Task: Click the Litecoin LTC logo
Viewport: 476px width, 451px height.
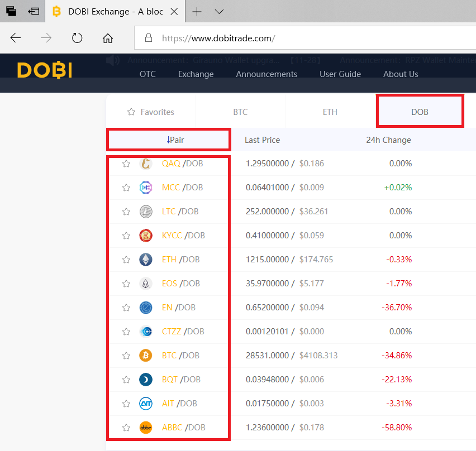Action: tap(146, 212)
